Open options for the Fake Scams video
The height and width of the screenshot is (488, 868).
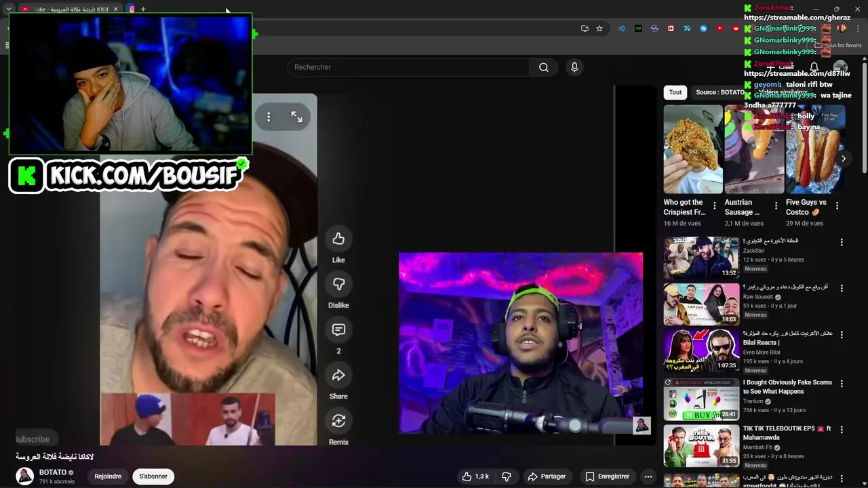pyautogui.click(x=842, y=384)
